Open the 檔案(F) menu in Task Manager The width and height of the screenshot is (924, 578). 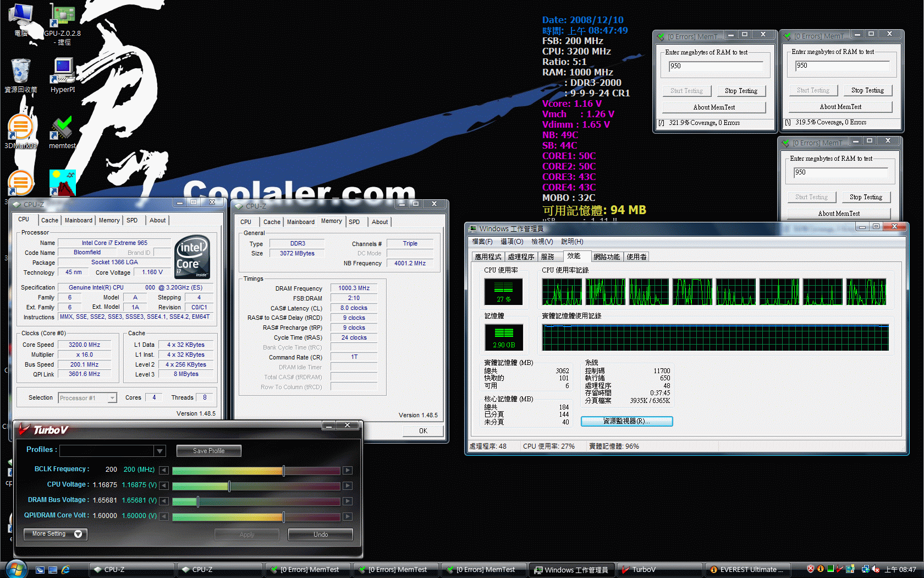482,242
